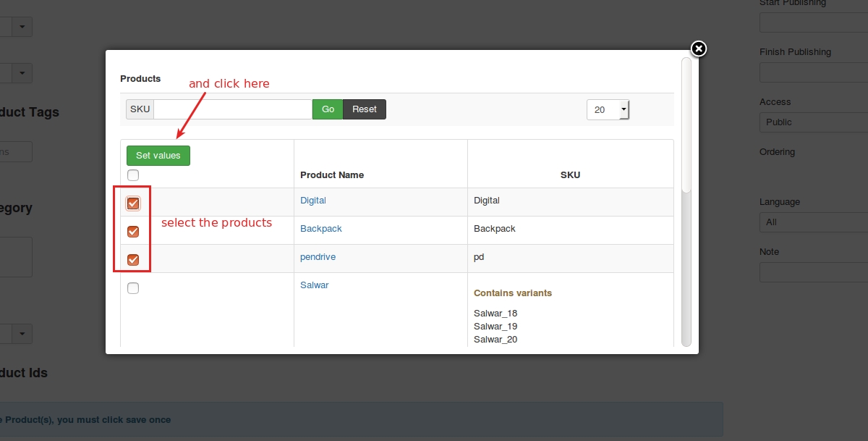Viewport: 868px width, 441px height.
Task: Click the Finish Publishing input field
Action: (x=814, y=72)
